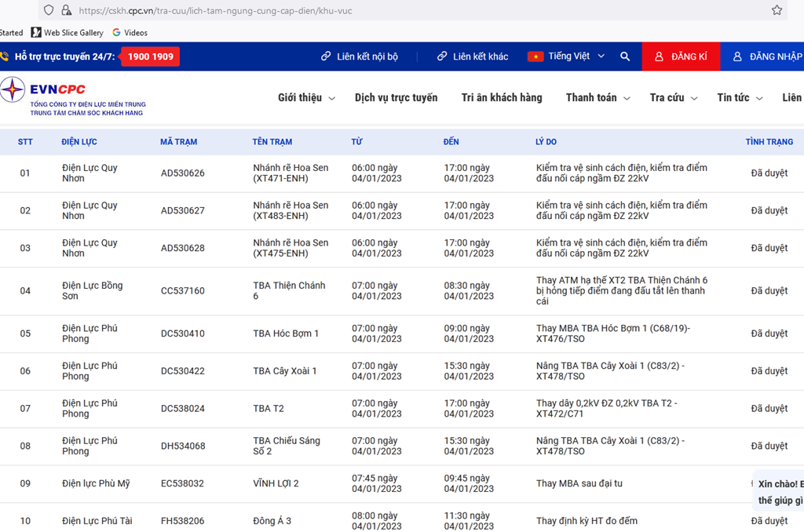
Task: Expand the Tra cứu menu
Action: point(673,98)
